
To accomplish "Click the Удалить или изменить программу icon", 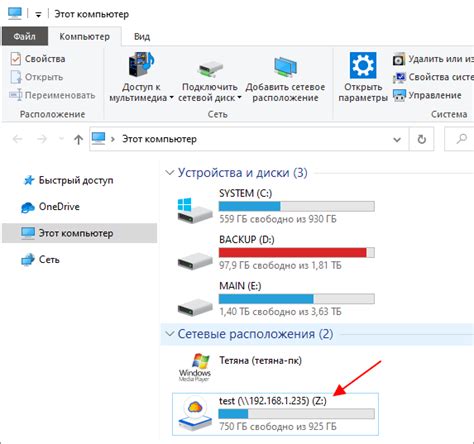I will tap(399, 59).
